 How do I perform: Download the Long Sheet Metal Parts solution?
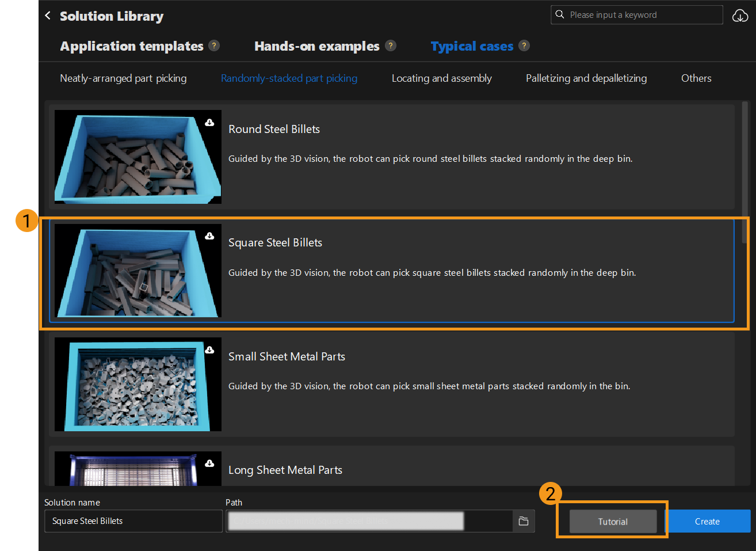click(209, 463)
